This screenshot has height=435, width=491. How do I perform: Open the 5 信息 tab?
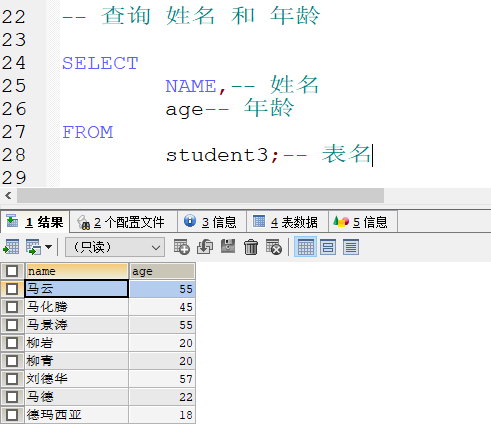coord(363,222)
